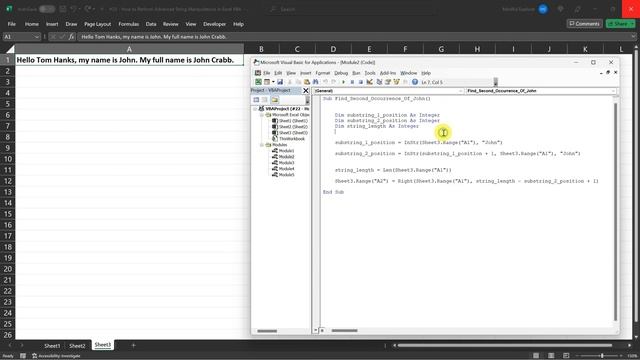
Task: Collapse the Modules folder expander
Action: (262, 145)
